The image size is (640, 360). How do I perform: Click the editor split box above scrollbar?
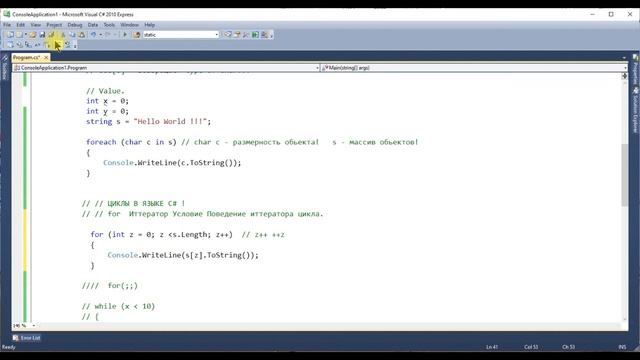coord(624,76)
